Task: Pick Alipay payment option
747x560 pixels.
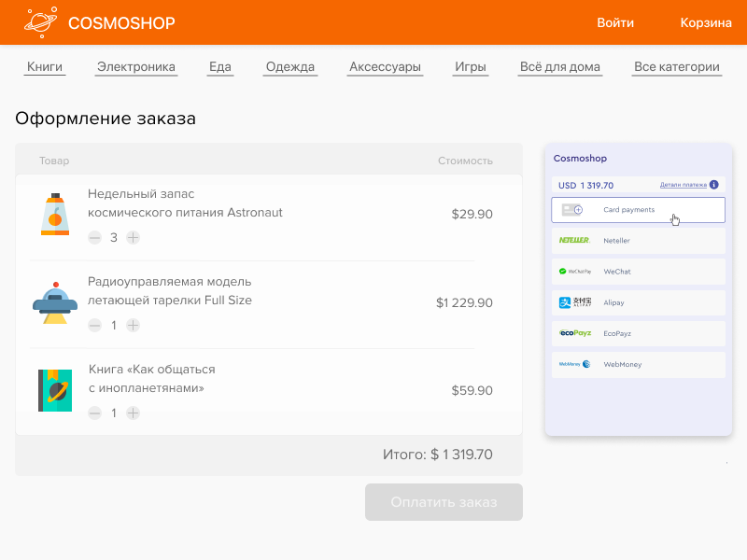Action: (x=638, y=302)
